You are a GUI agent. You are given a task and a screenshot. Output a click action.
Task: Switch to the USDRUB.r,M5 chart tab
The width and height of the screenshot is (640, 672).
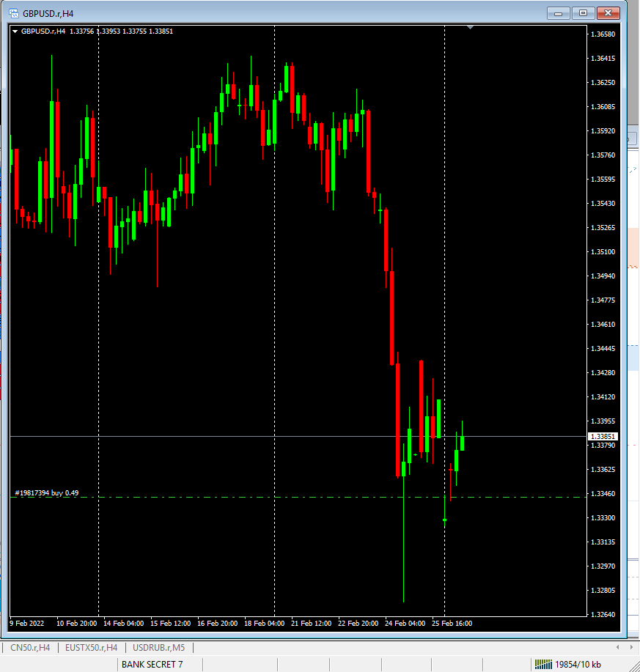pos(158,648)
